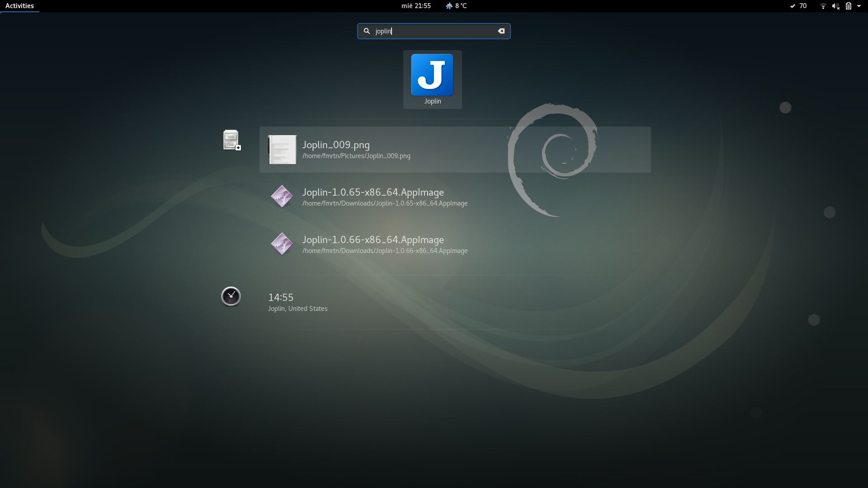Select the Joplin, United States world clock entry
Image resolution: width=868 pixels, height=488 pixels.
297,309
